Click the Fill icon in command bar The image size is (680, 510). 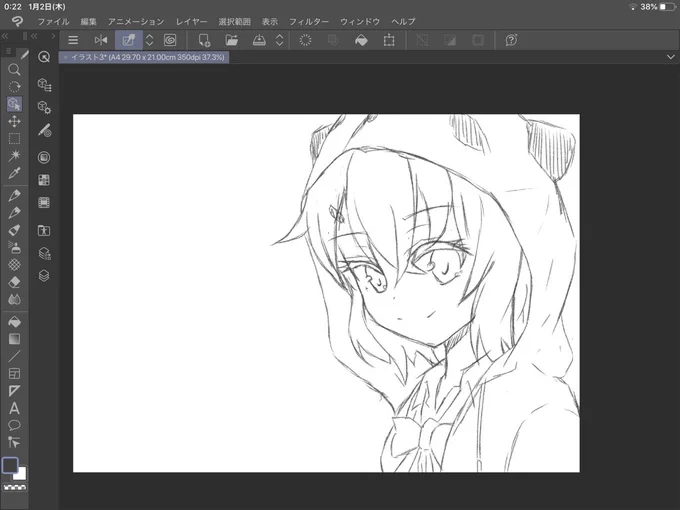pos(361,40)
